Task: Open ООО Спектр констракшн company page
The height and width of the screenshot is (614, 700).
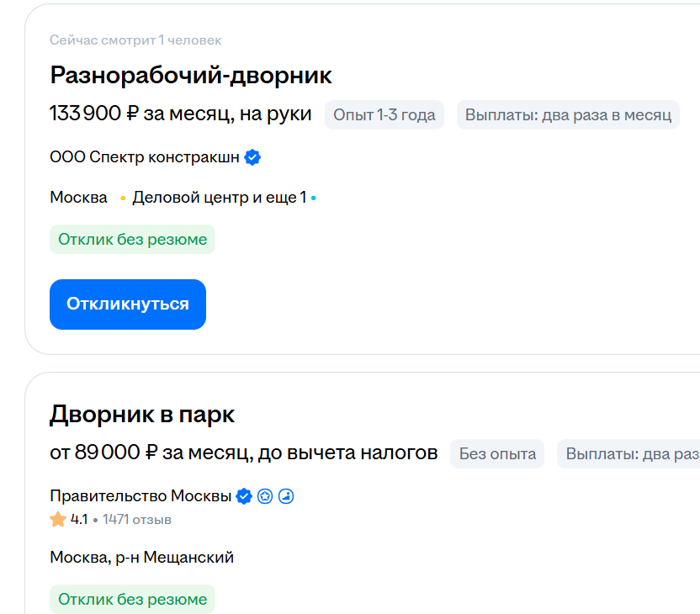Action: coord(144,157)
